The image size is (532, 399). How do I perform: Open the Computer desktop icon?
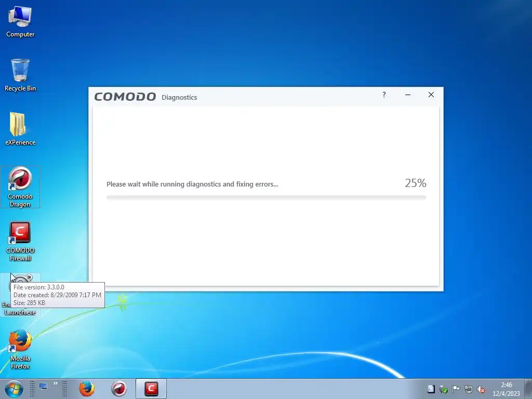[20, 21]
